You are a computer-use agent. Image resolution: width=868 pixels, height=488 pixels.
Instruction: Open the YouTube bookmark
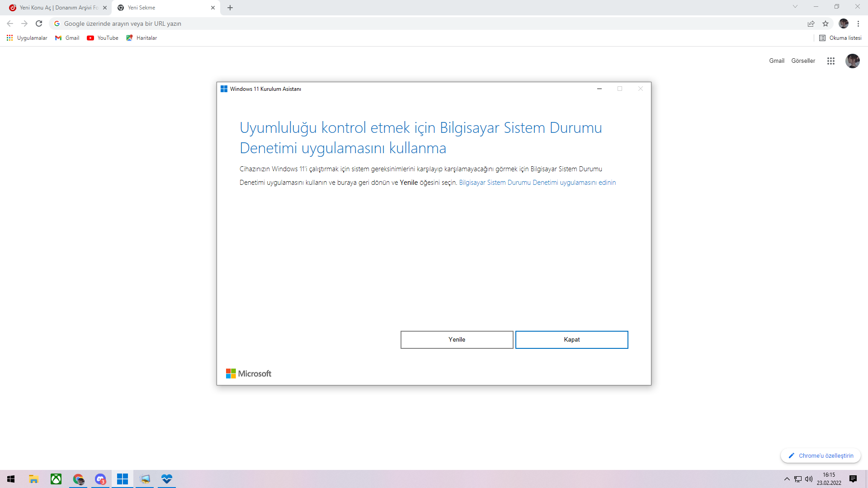click(103, 38)
